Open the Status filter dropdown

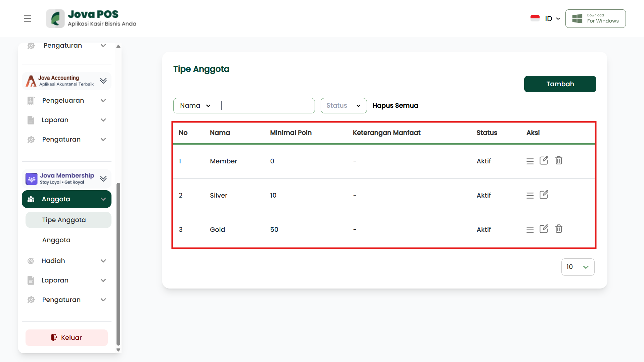click(x=343, y=106)
